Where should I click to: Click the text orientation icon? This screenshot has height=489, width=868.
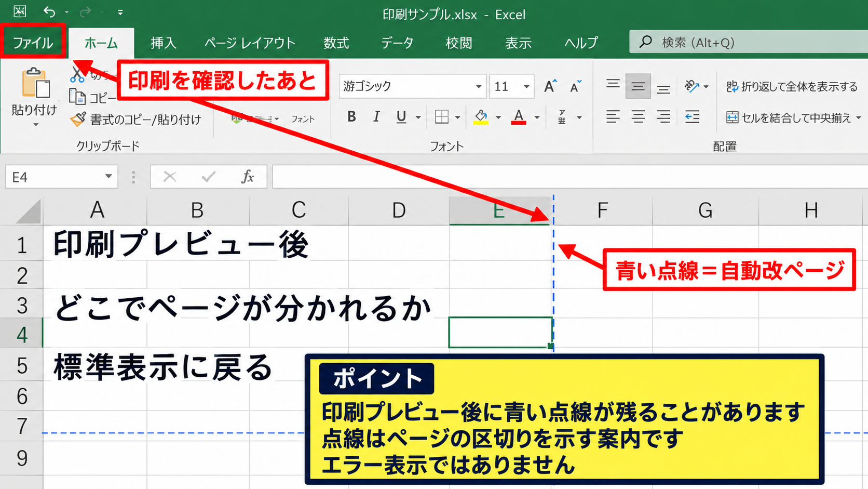pyautogui.click(x=691, y=86)
